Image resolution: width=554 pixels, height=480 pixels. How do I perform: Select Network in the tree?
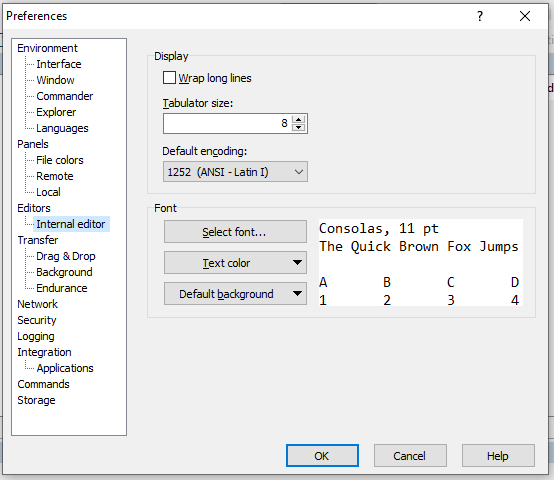[37, 304]
